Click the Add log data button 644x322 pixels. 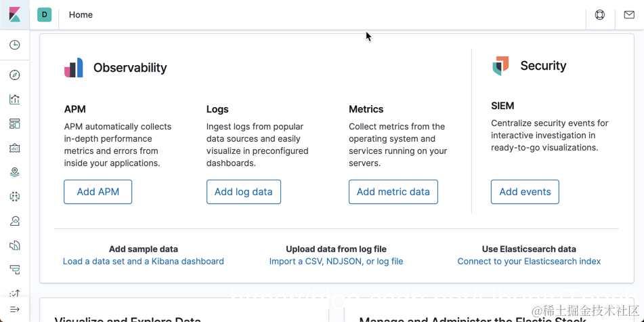244,192
